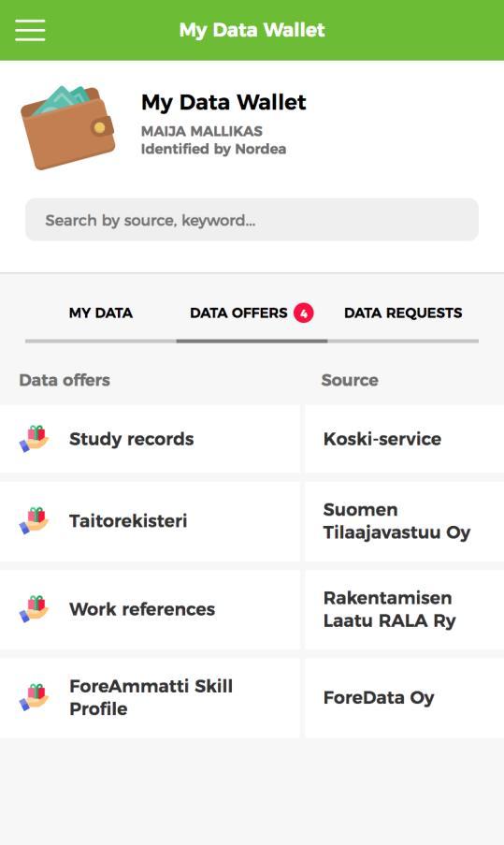Focus the Search by source, keyword field
Viewport: 504px width, 845px height.
pyautogui.click(x=252, y=220)
